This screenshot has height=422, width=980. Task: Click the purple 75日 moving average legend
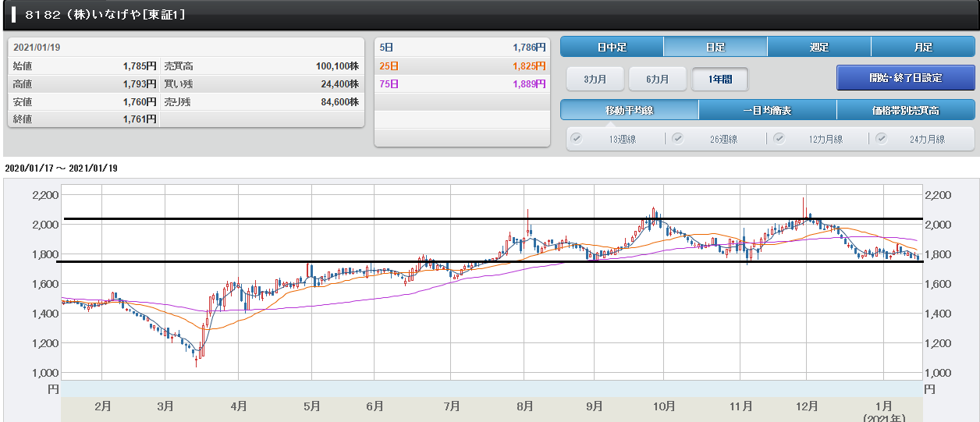[x=462, y=83]
